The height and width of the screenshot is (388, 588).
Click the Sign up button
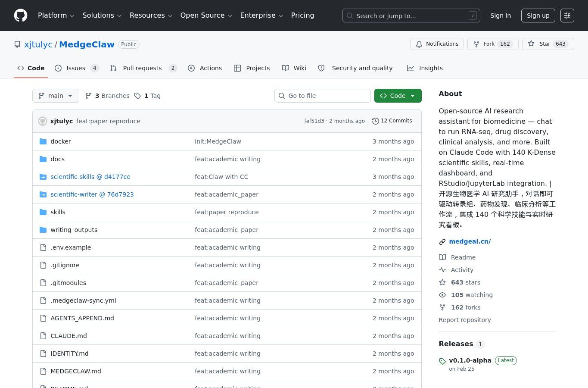click(x=538, y=16)
